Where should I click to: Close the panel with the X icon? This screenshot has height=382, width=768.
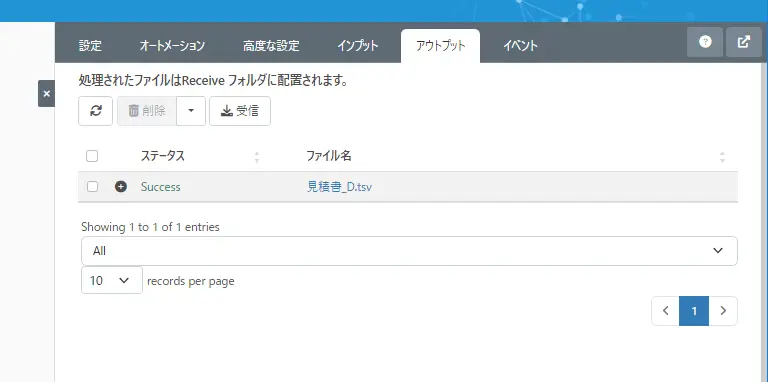(47, 94)
